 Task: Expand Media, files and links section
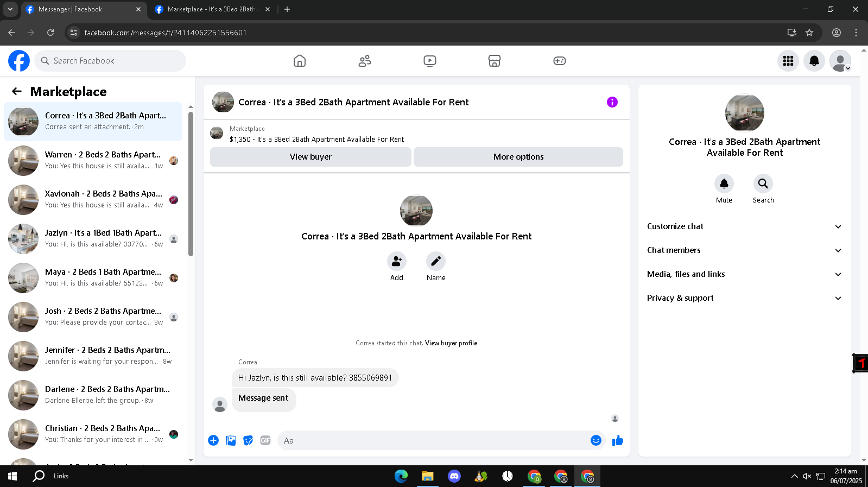(x=745, y=274)
